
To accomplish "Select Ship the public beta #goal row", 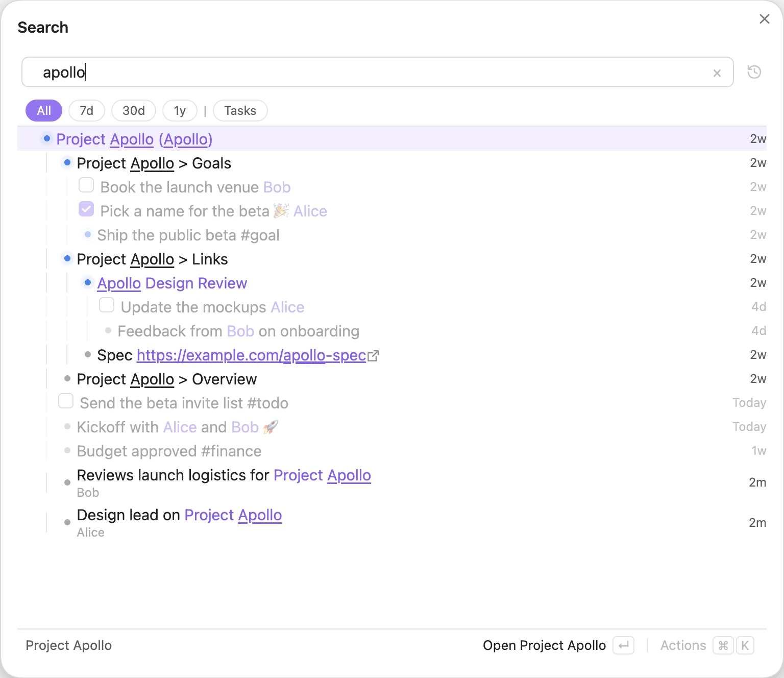I will (392, 235).
